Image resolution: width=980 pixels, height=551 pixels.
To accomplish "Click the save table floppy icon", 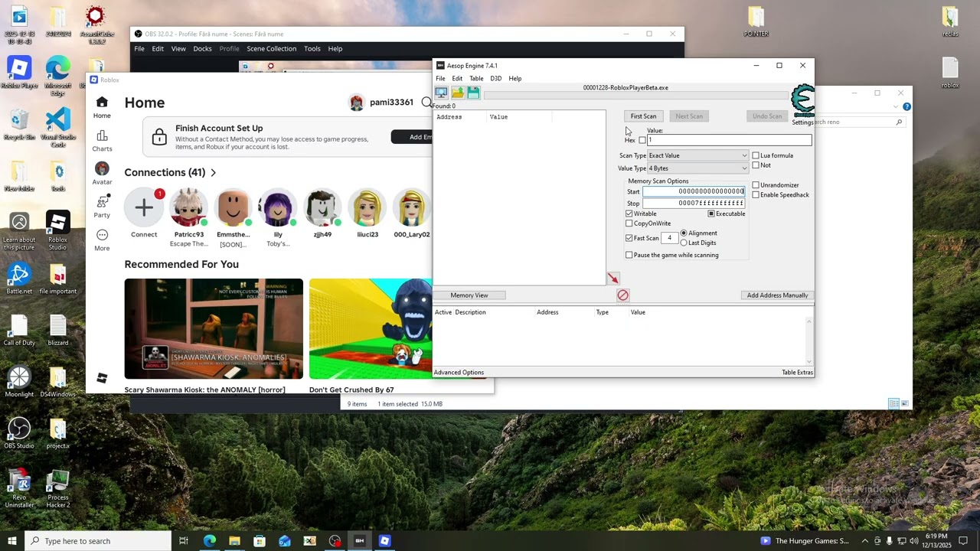I will 473,93.
